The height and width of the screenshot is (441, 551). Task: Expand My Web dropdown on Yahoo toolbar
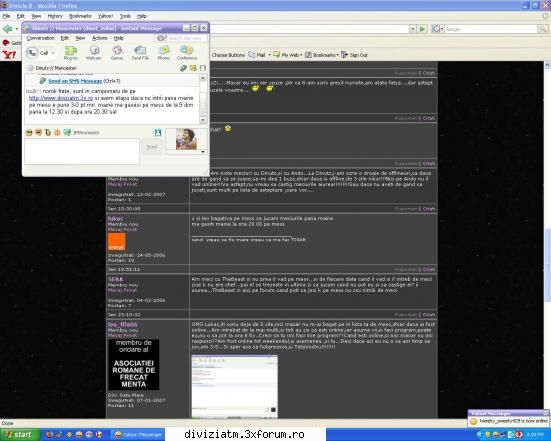[301, 55]
